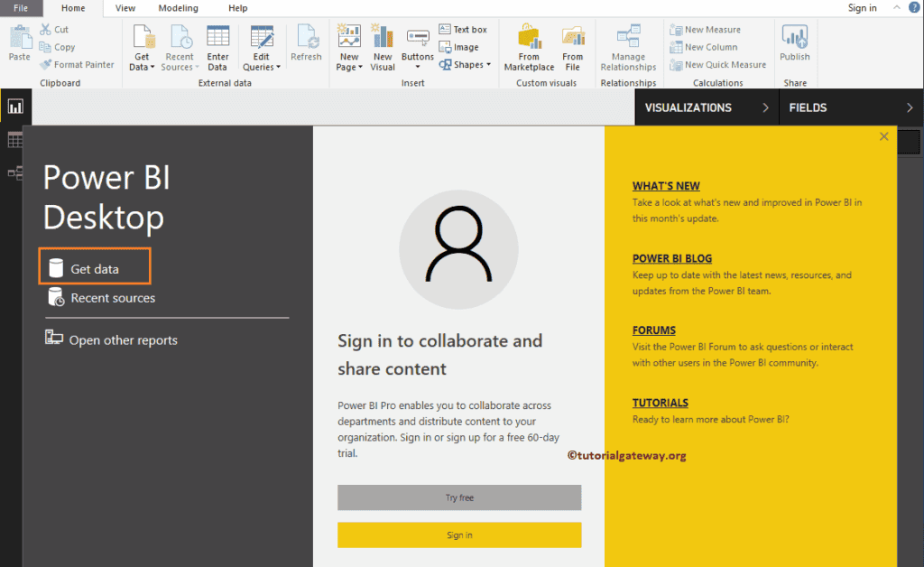Click the Cut scissors icon
924x567 pixels.
tap(45, 29)
